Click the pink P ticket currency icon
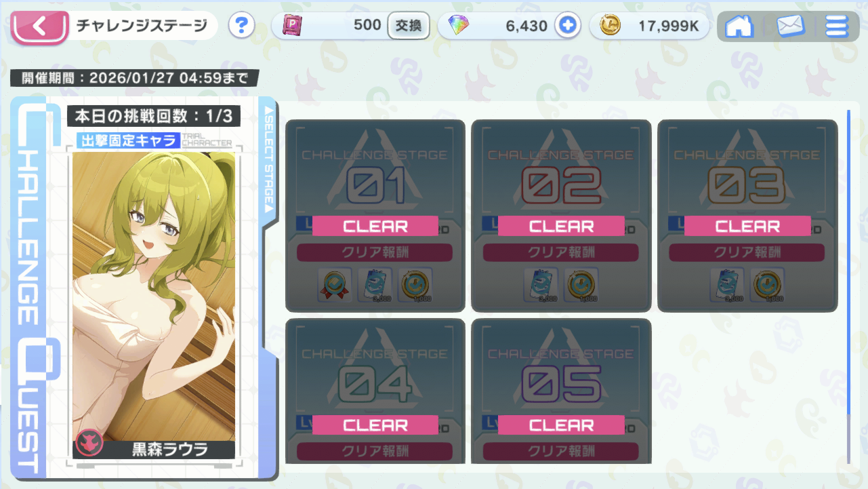Image resolution: width=868 pixels, height=489 pixels. pos(292,26)
